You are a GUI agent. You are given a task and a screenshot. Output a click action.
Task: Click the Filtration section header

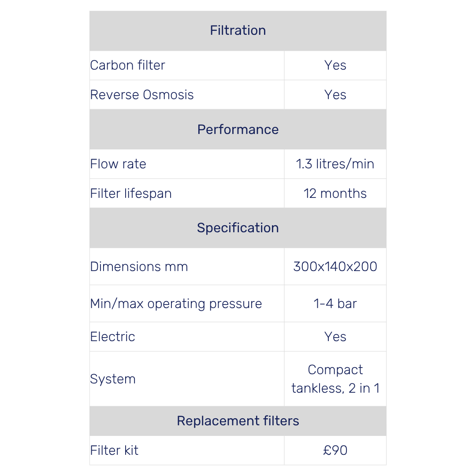pos(238,30)
